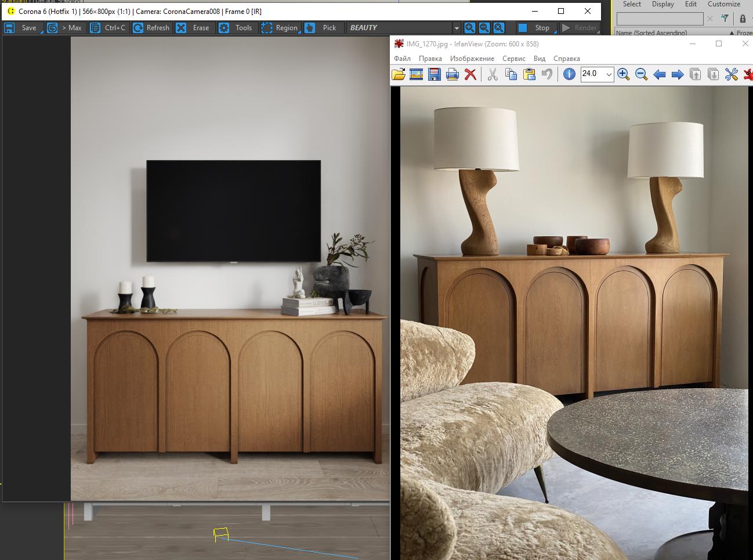Open the Display menu in 3ds Max explorer
This screenshot has height=560, width=753.
coord(663,4)
